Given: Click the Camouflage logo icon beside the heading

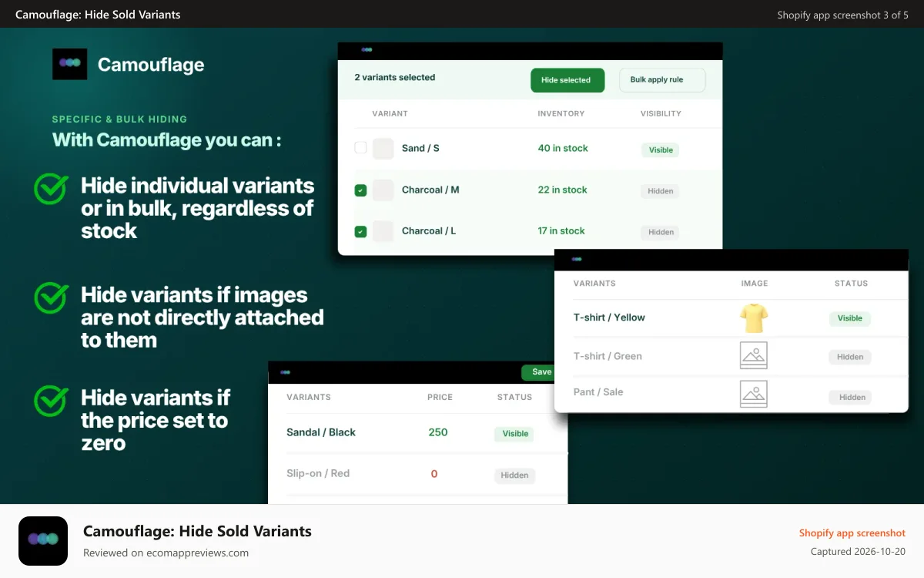Looking at the screenshot, I should 69,64.
